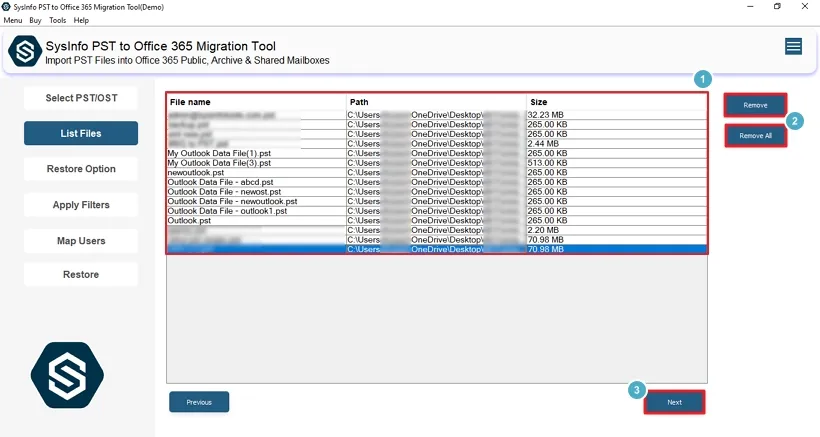Open the Apply Filters step

(81, 205)
